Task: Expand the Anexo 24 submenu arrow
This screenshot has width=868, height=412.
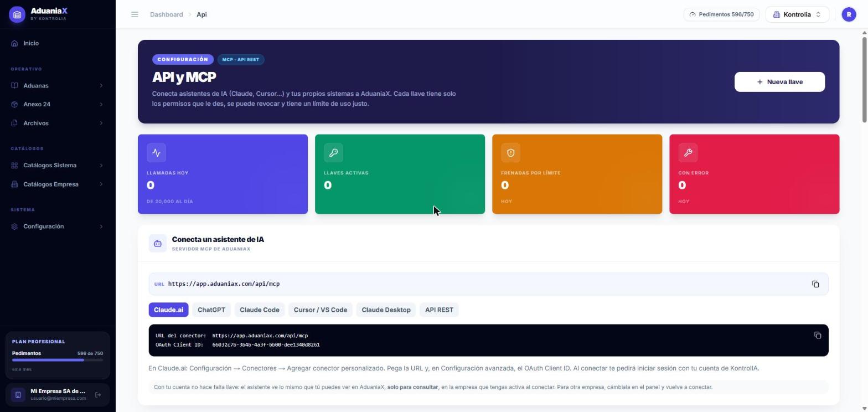Action: pyautogui.click(x=101, y=104)
